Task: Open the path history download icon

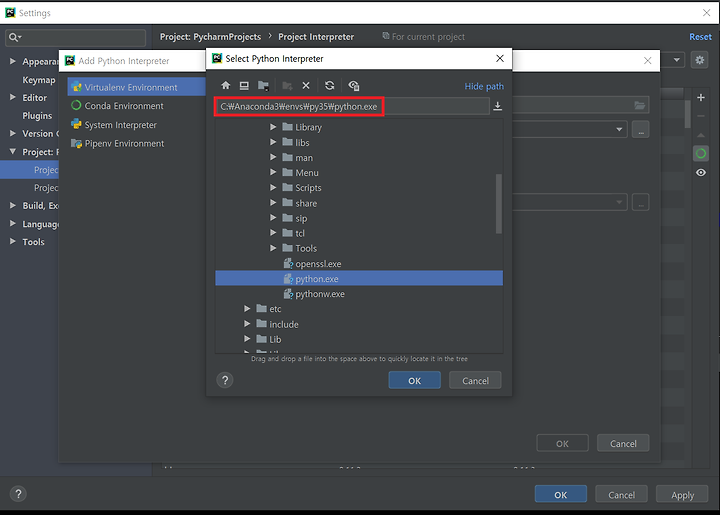Action: (x=497, y=106)
